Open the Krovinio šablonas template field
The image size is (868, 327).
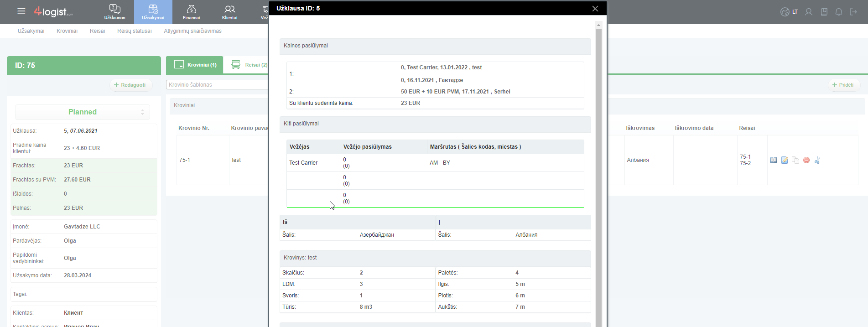[217, 85]
